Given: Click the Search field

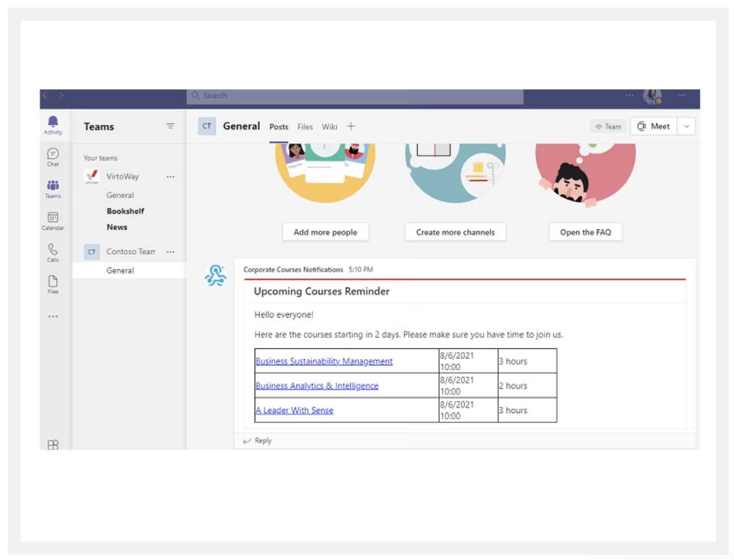Looking at the screenshot, I should tap(355, 95).
